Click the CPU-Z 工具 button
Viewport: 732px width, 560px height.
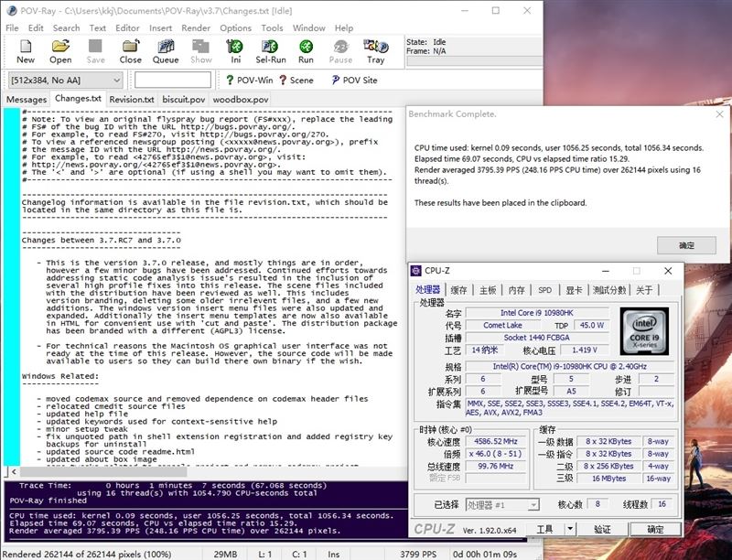pyautogui.click(x=544, y=529)
